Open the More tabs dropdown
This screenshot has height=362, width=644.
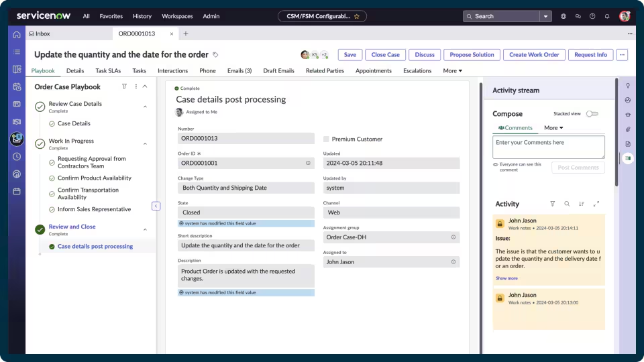click(x=453, y=70)
